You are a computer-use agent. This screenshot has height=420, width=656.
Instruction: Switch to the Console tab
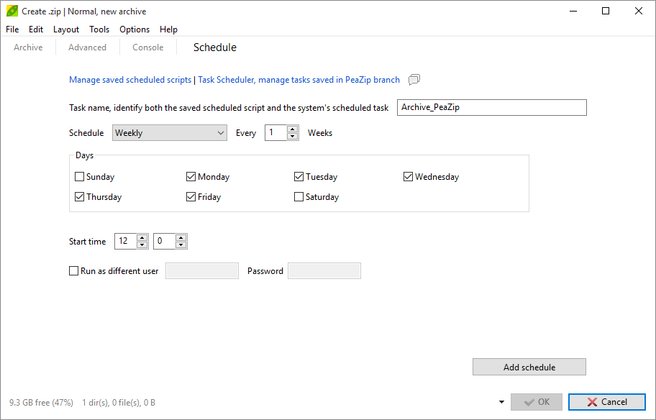(x=148, y=47)
